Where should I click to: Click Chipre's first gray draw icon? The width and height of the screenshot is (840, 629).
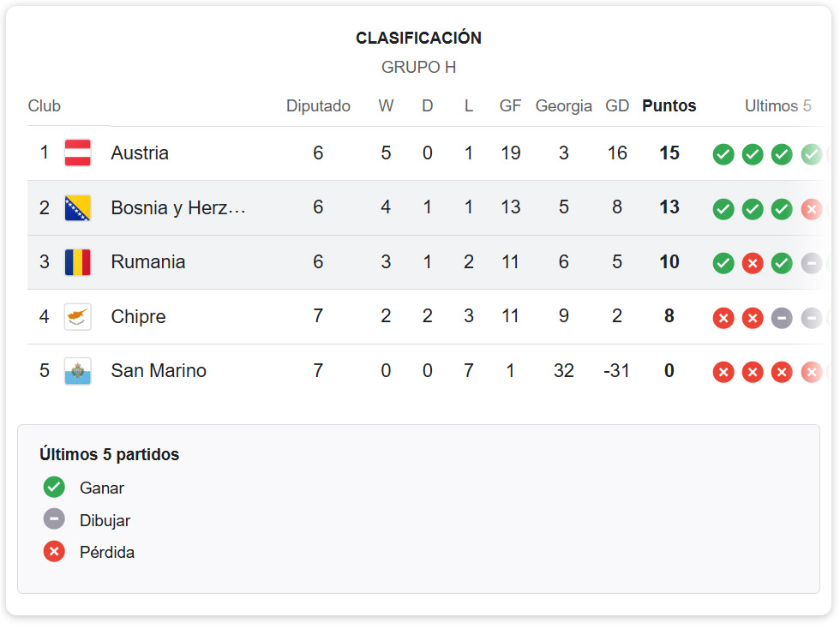782,318
